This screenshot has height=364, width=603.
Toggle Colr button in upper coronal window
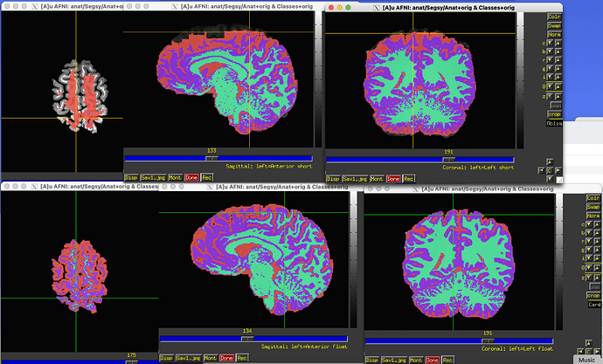point(555,17)
